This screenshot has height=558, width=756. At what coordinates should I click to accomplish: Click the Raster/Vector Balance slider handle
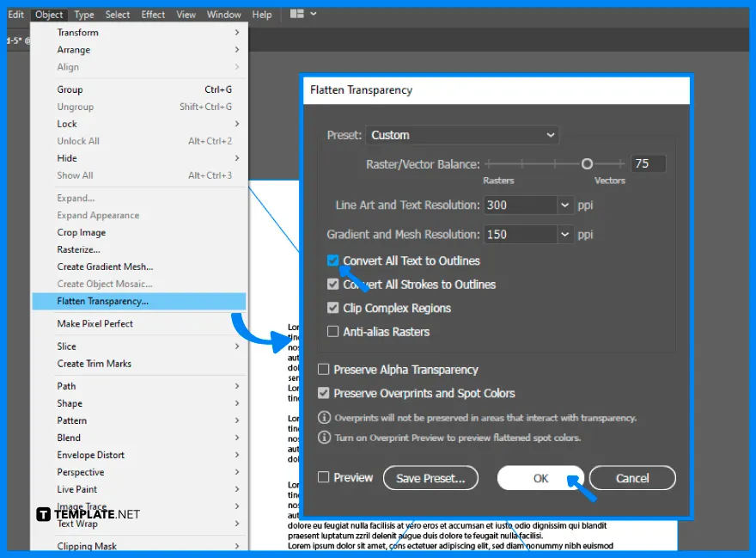pos(587,163)
